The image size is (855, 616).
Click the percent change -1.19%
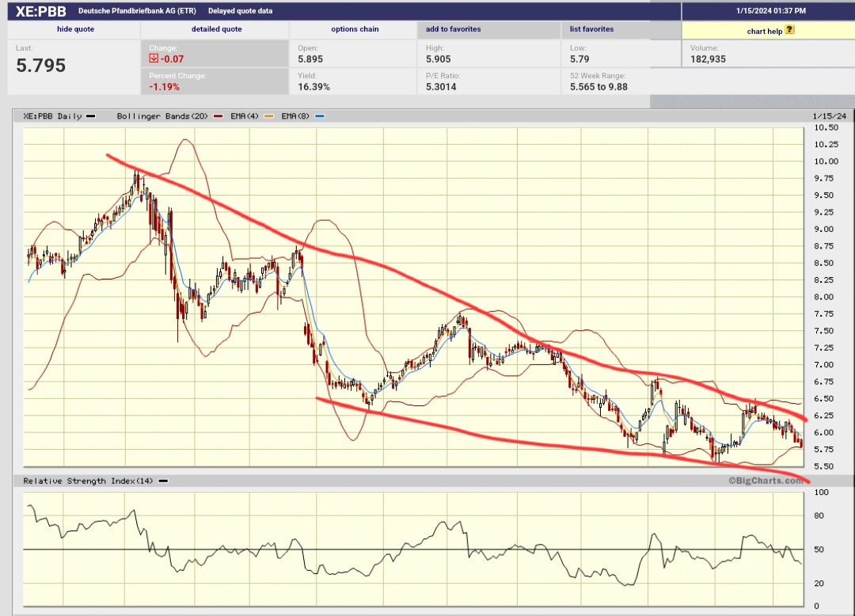(x=164, y=86)
